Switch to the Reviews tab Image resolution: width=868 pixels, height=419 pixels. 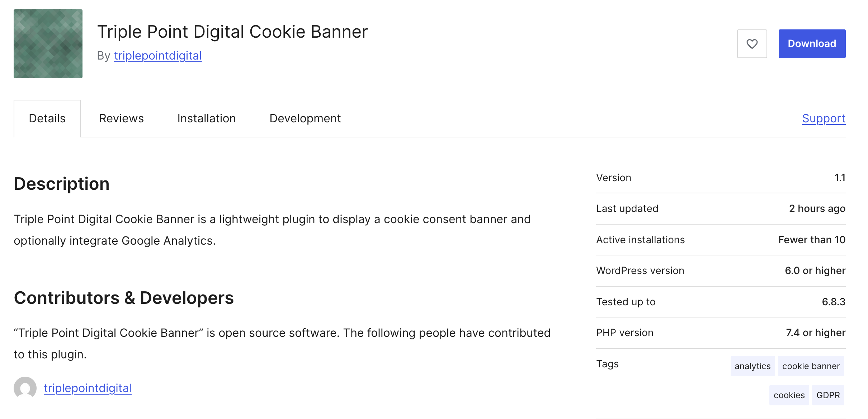121,118
